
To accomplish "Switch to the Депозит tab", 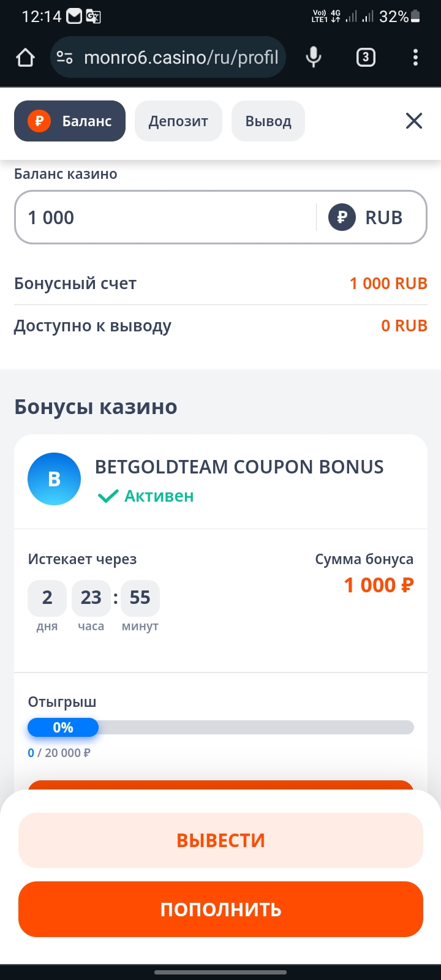I will point(178,121).
